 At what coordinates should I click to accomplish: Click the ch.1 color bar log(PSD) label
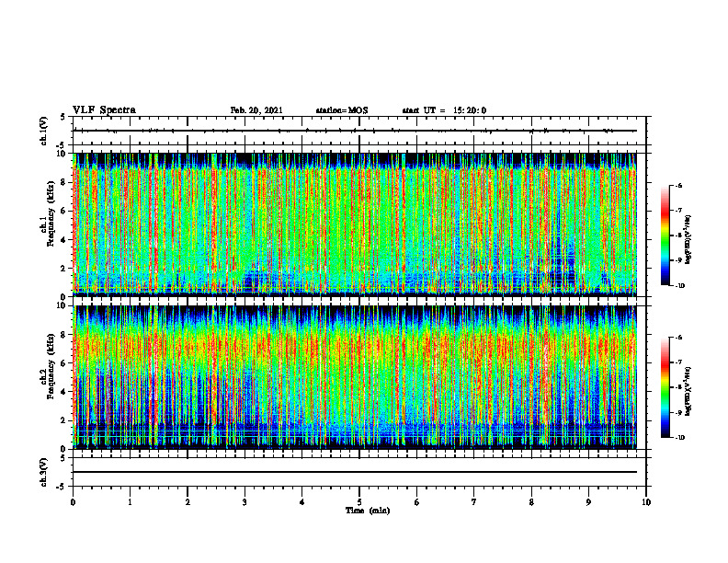click(x=688, y=239)
